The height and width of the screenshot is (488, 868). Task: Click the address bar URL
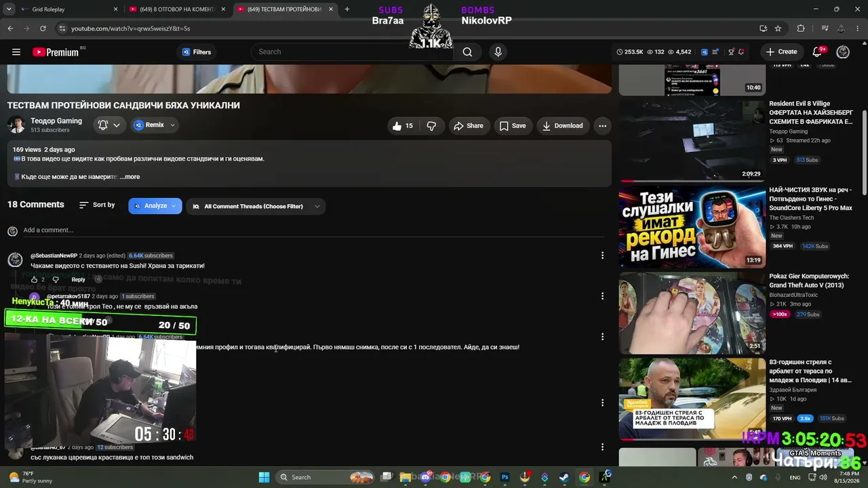point(131,28)
